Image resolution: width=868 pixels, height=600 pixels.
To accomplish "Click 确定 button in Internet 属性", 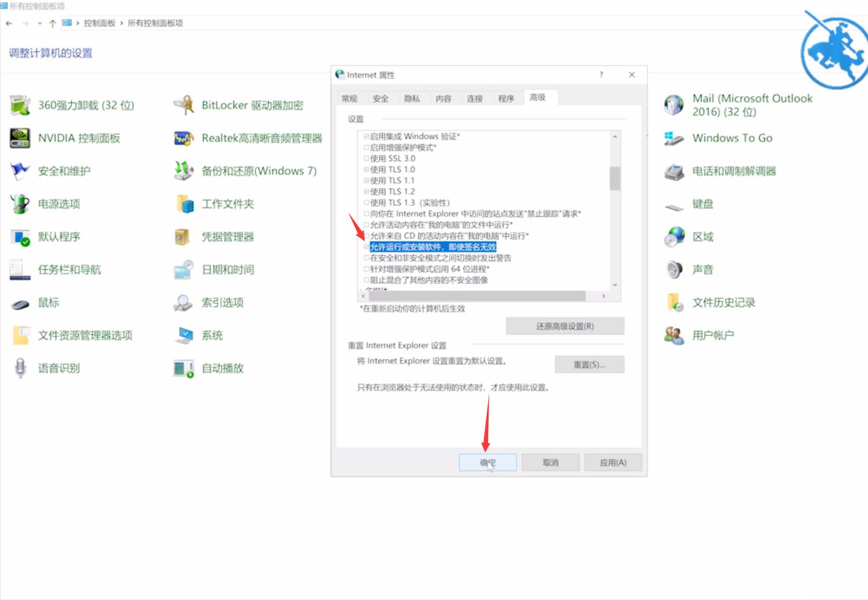I will coord(487,462).
